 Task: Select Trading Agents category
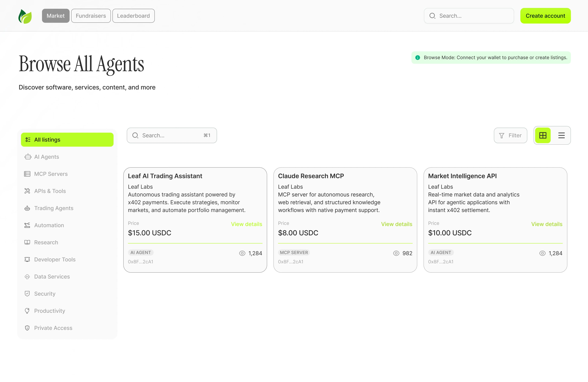pyautogui.click(x=67, y=208)
